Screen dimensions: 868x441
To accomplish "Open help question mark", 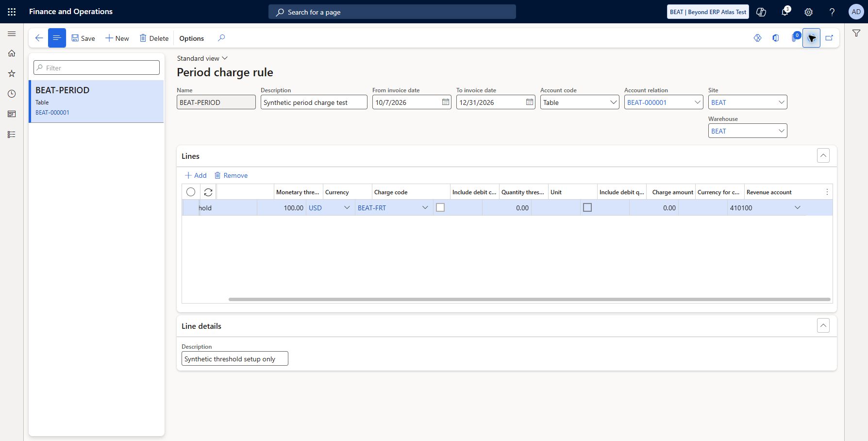I will (832, 12).
